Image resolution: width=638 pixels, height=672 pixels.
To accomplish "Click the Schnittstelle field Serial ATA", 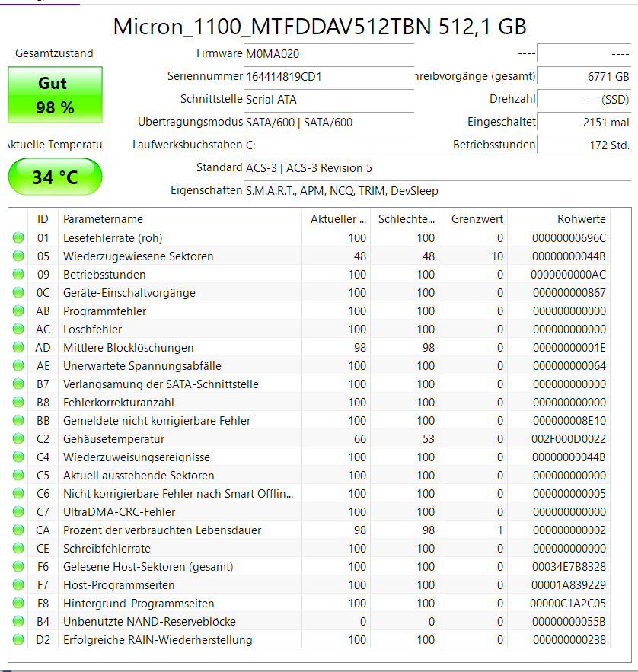I will coord(329,99).
